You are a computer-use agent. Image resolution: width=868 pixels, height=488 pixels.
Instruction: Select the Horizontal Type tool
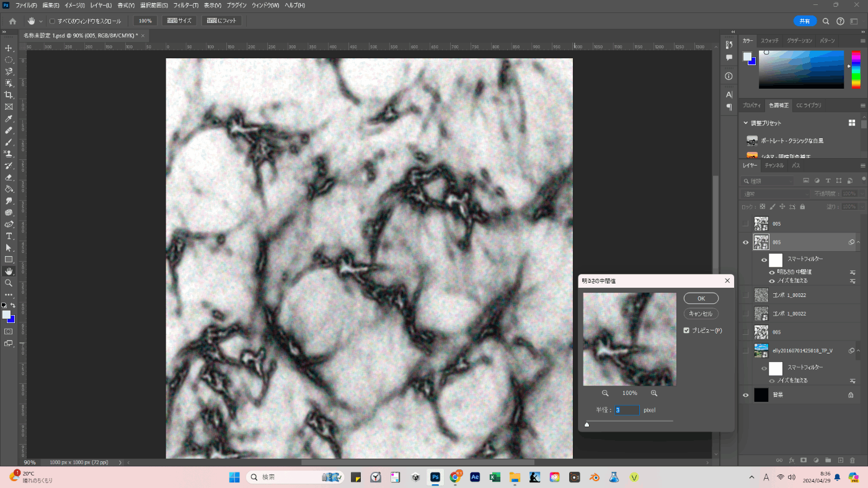(9, 236)
